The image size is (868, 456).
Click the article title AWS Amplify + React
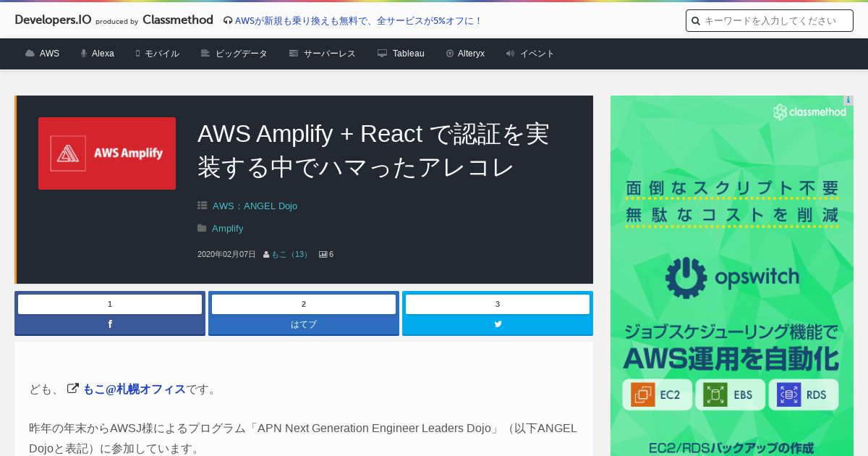point(373,151)
